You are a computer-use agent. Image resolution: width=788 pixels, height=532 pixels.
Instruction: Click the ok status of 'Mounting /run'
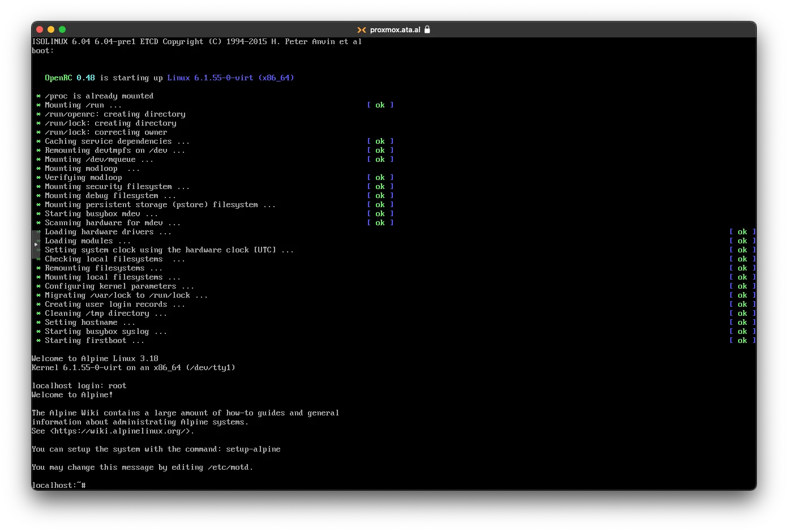point(380,105)
